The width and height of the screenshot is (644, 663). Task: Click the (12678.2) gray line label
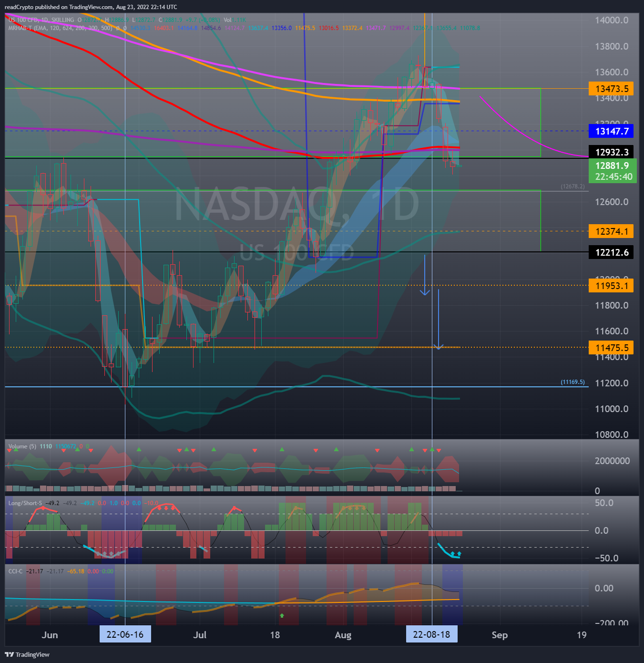(x=572, y=186)
